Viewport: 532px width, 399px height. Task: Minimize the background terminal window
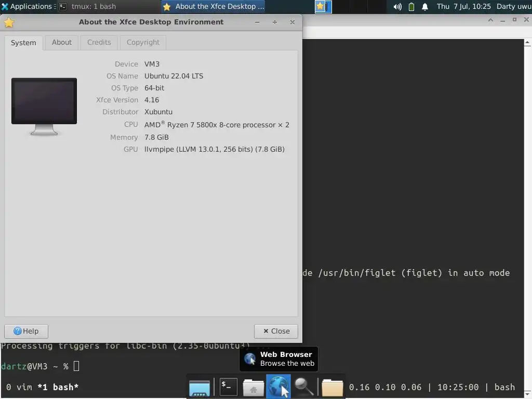[x=502, y=20]
